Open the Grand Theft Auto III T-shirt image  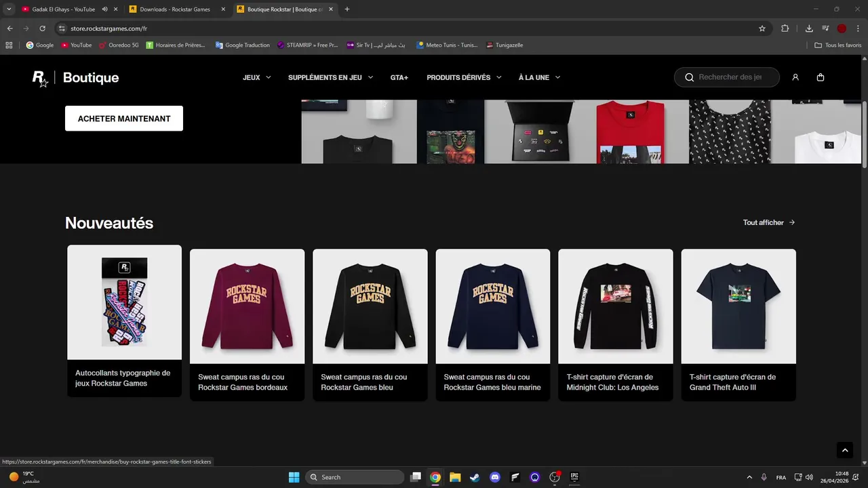(738, 306)
